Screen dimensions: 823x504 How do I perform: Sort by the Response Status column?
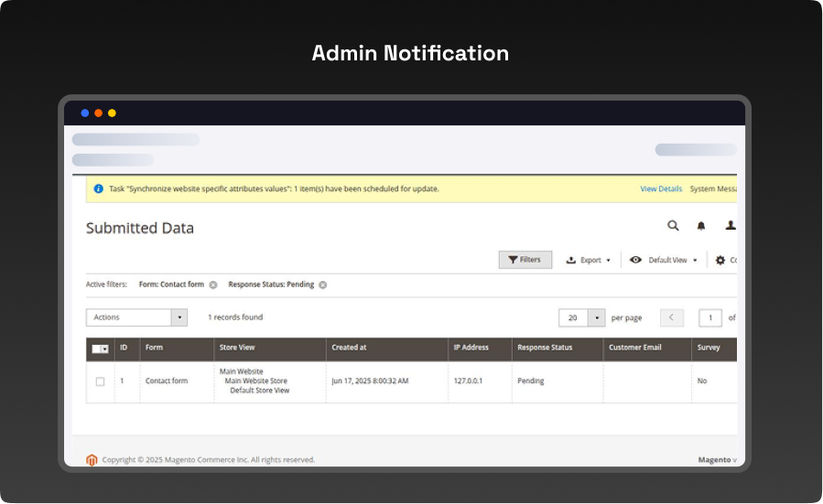[545, 348]
